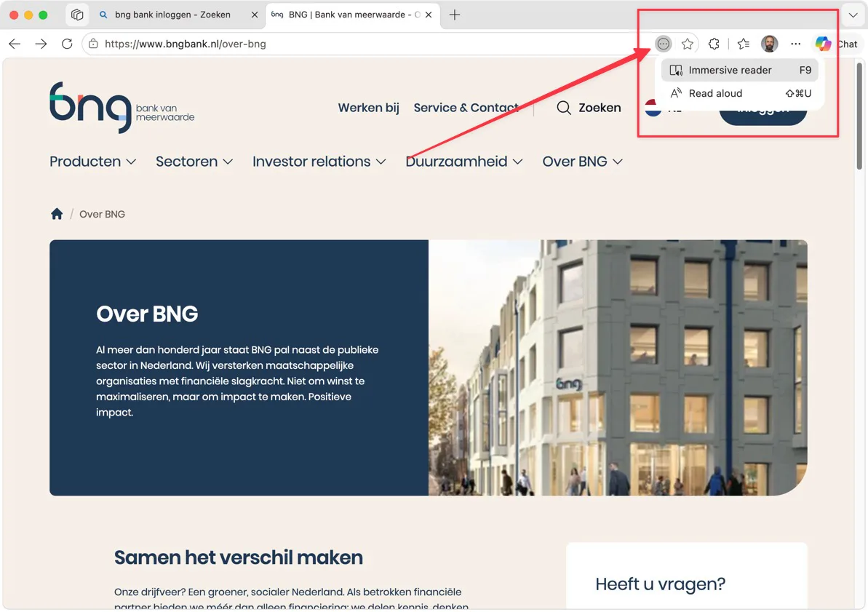The height and width of the screenshot is (612, 868).
Task: Go back to the previous page
Action: (15, 44)
